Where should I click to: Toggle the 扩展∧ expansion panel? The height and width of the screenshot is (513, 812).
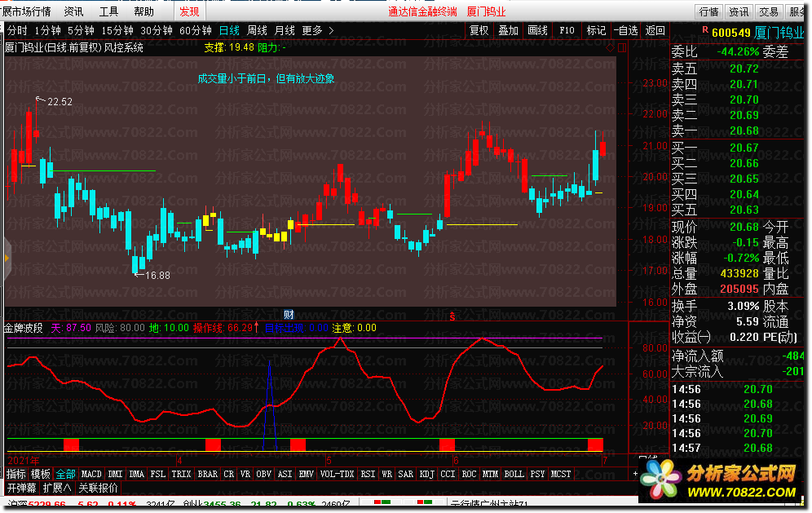click(57, 488)
